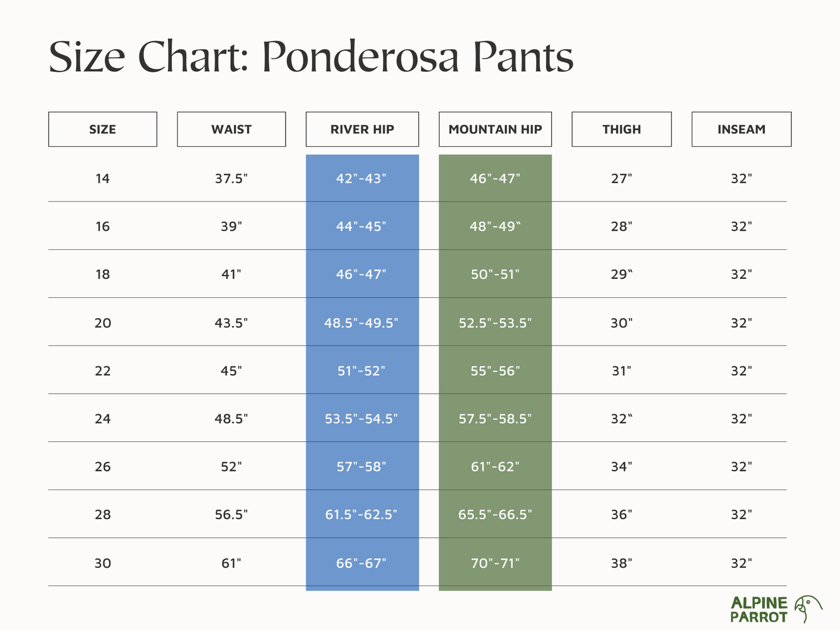
Task: Select the 56.5" waist measurement
Action: pyautogui.click(x=231, y=515)
